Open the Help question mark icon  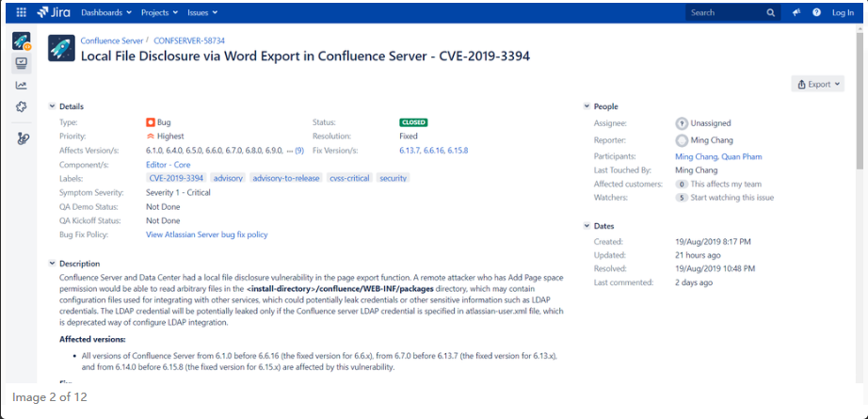tap(816, 12)
